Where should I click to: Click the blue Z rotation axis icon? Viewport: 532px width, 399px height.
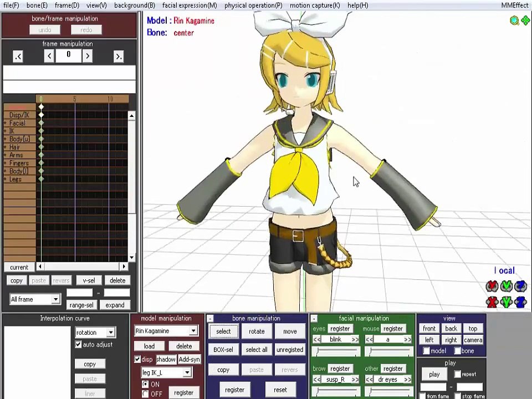coord(521,286)
